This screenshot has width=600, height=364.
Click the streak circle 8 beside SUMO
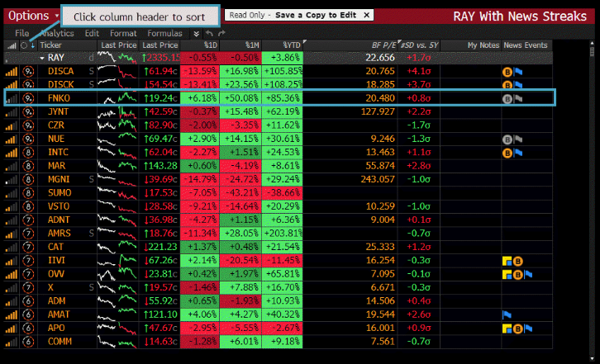(28, 192)
